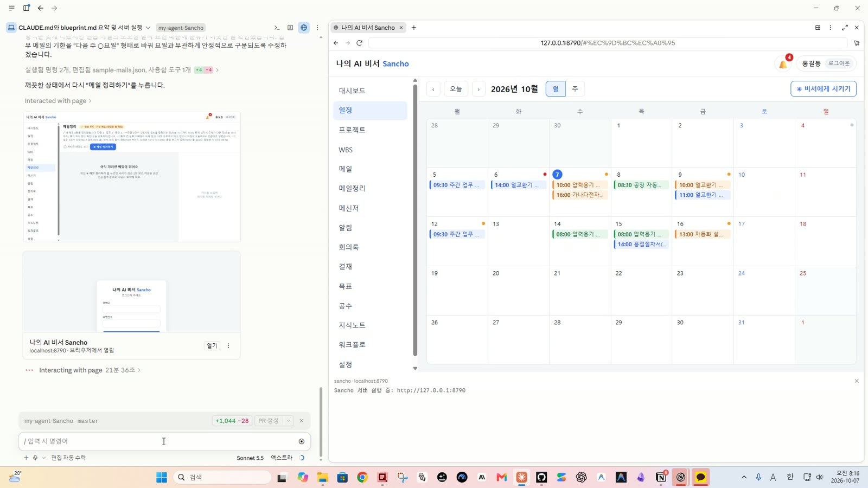Click the 비서에게 시키기 button
This screenshot has height=488, width=868.
tap(824, 89)
